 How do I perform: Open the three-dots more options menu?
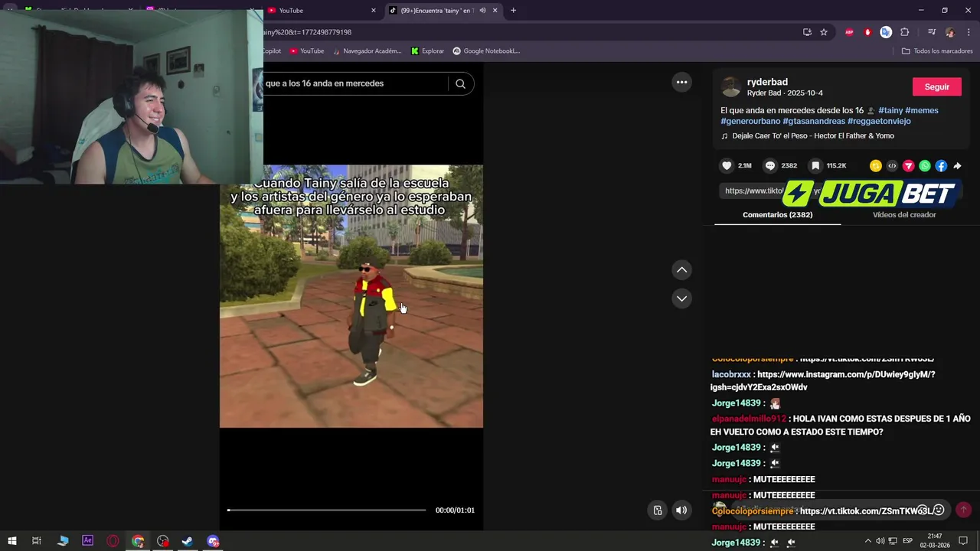(x=681, y=82)
